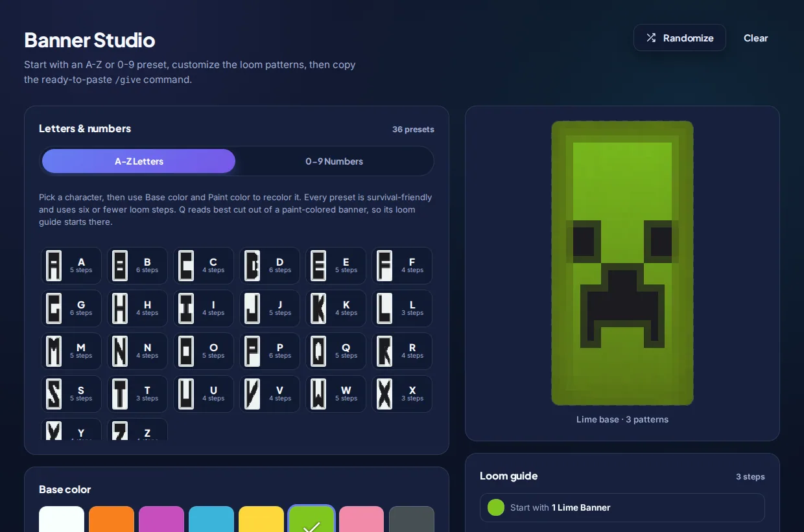This screenshot has width=804, height=532.
Task: Select the letter F banner preset
Action: (402, 266)
